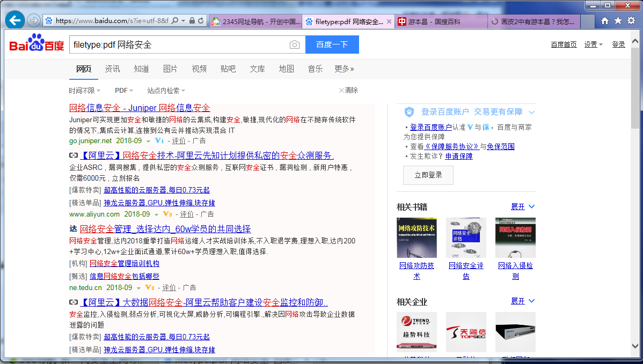Select the 资讯 search category
This screenshot has width=643, height=364.
[112, 69]
